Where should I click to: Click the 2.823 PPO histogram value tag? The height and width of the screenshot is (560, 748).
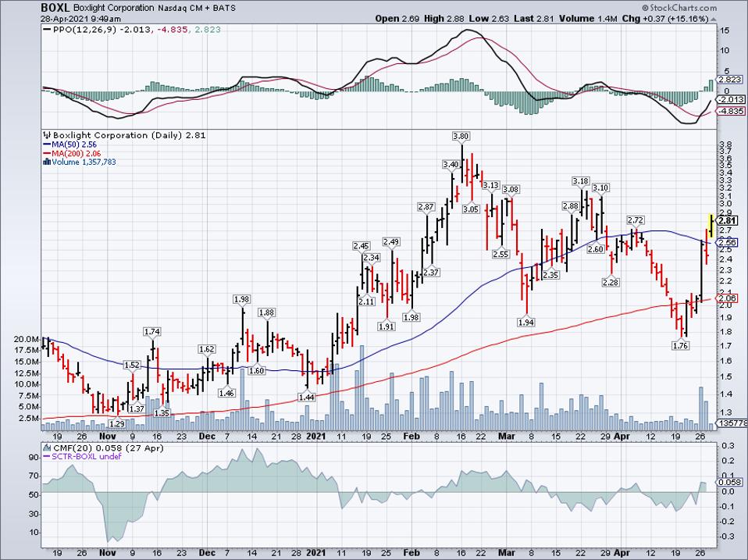pos(731,80)
